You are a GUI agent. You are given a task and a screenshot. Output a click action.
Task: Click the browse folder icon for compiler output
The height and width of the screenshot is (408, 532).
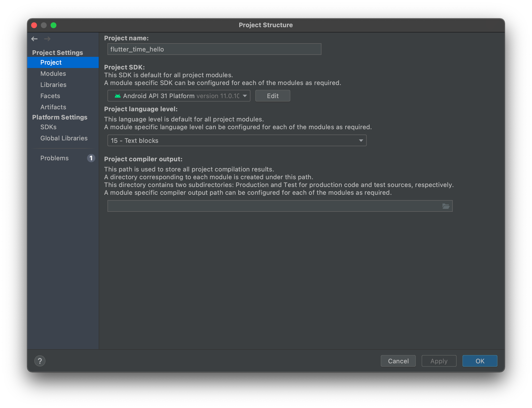[446, 206]
